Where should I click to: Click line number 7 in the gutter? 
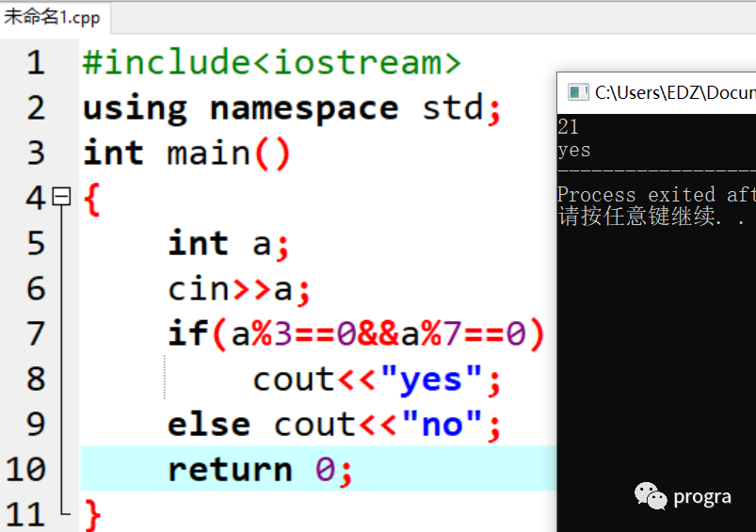coord(36,333)
